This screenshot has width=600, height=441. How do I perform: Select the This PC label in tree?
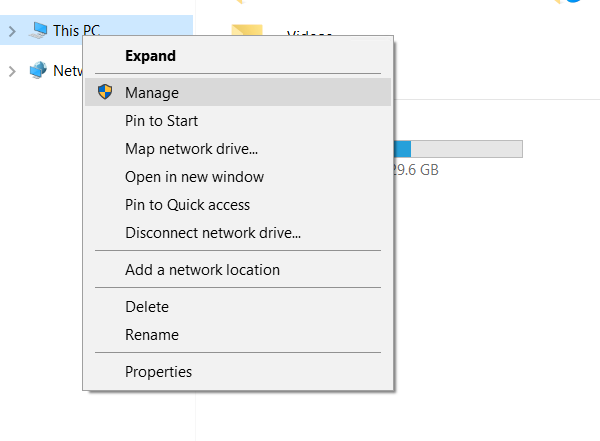pyautogui.click(x=76, y=31)
